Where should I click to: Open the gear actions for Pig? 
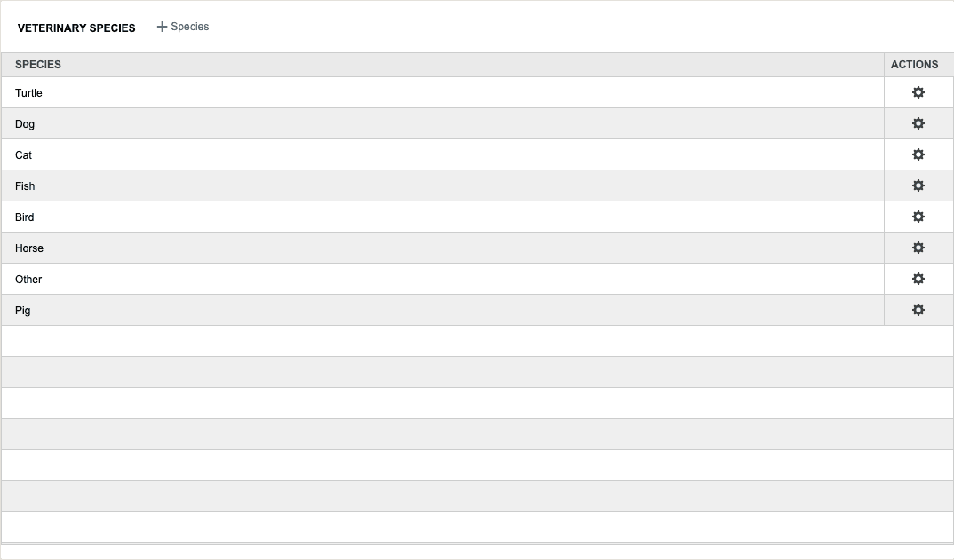click(x=918, y=310)
